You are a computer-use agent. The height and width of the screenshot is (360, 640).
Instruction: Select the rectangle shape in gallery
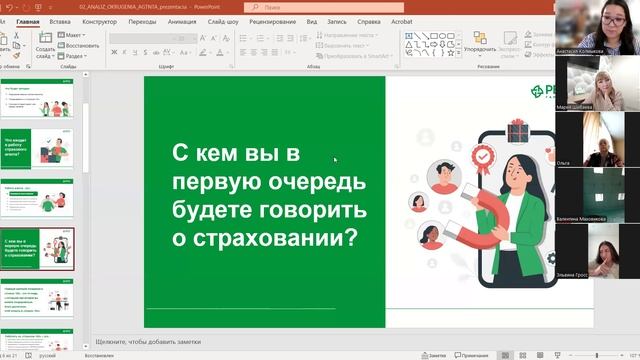[434, 36]
